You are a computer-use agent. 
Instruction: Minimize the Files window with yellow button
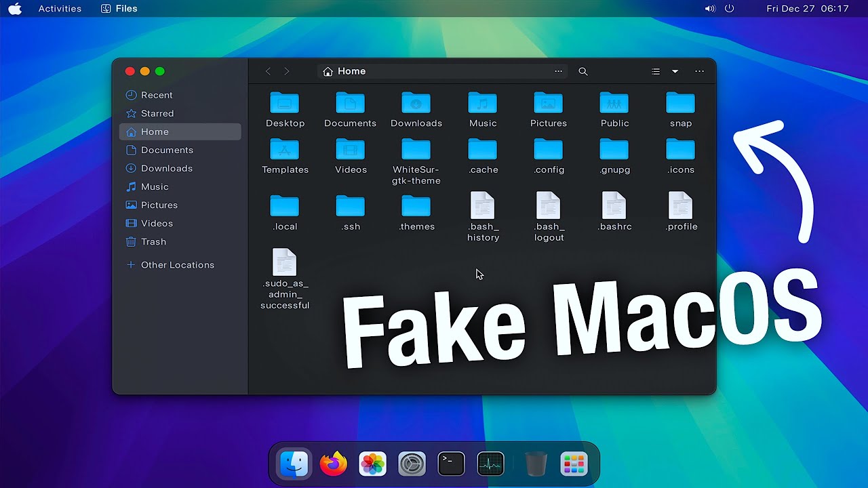tap(145, 71)
